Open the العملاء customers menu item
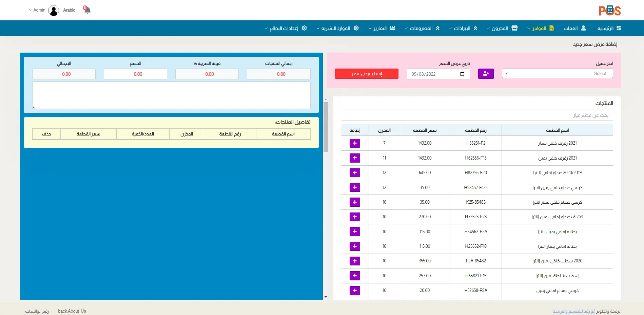This screenshot has height=315, width=644. (574, 28)
